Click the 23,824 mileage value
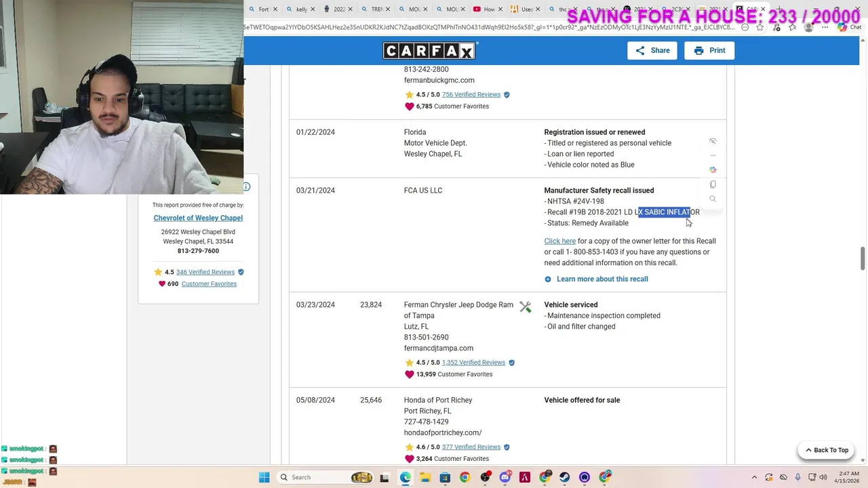The image size is (868, 488). tap(371, 305)
